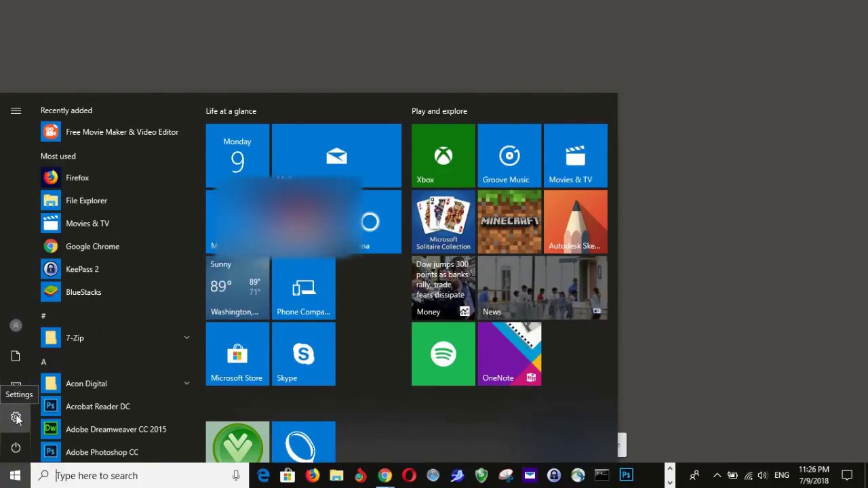The height and width of the screenshot is (488, 868).
Task: Click the ENG language indicator
Action: [x=782, y=476]
